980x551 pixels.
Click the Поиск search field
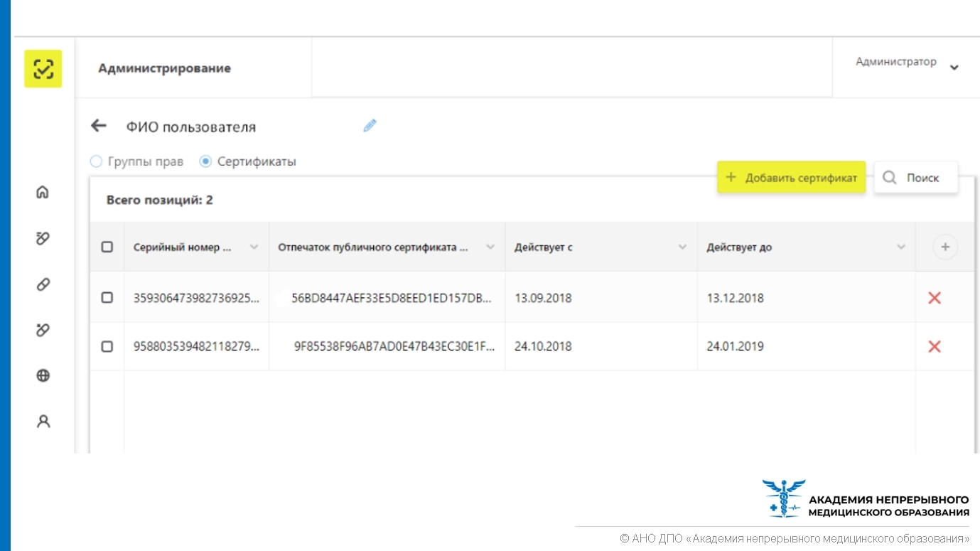click(x=916, y=178)
